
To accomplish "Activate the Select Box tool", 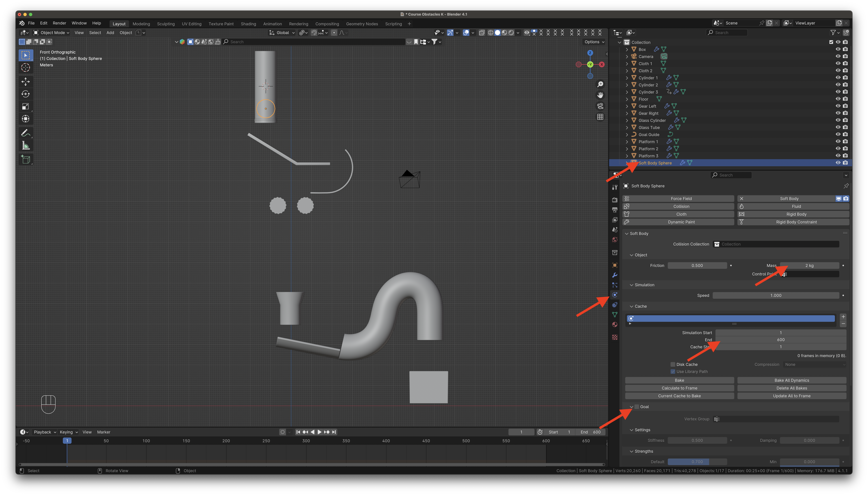I will pyautogui.click(x=25, y=55).
